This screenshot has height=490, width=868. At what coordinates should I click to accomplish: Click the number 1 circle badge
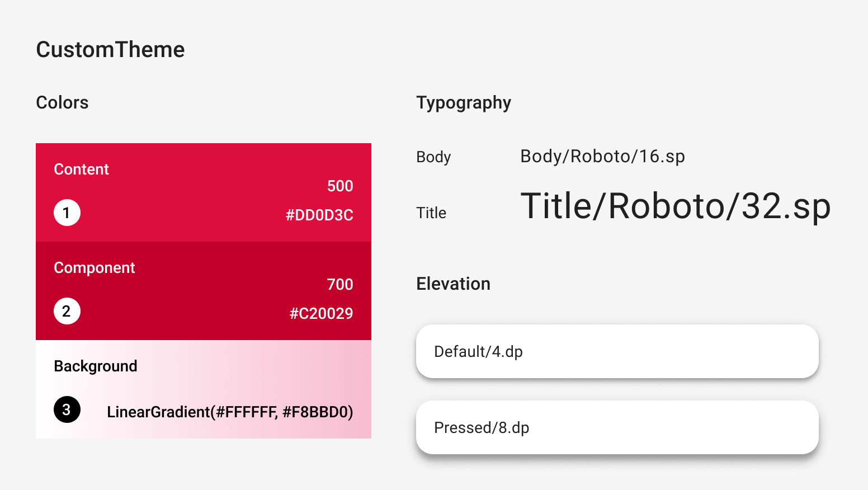coord(67,213)
